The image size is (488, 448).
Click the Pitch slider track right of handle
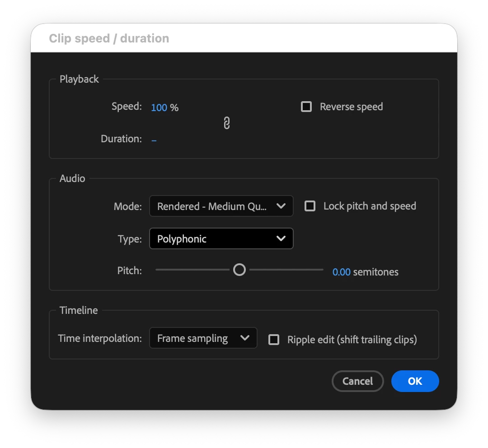(x=286, y=270)
